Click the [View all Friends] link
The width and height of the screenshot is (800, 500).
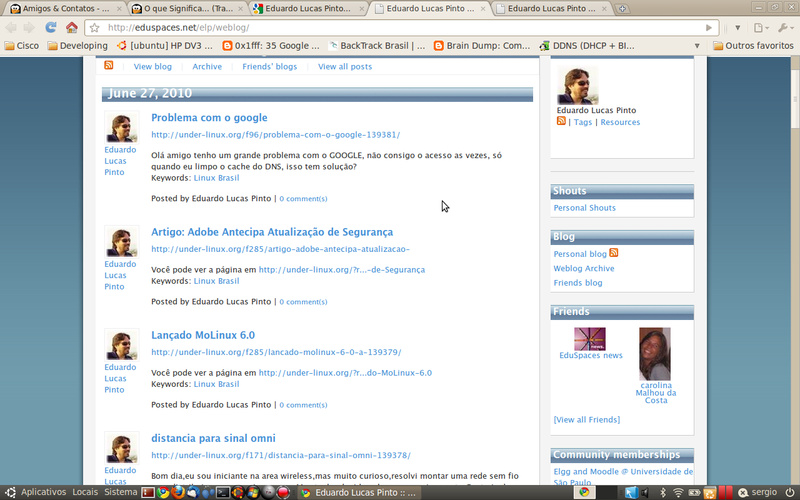[x=587, y=419]
